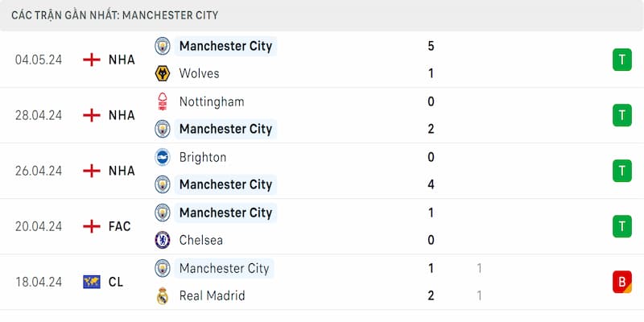Select the Brighton club crest
The height and width of the screenshot is (322, 644).
click(x=163, y=158)
